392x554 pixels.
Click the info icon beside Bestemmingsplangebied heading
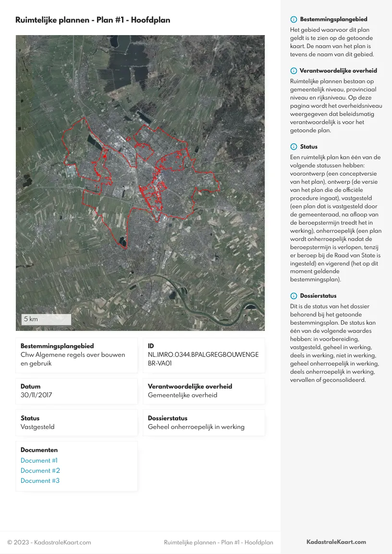click(294, 19)
